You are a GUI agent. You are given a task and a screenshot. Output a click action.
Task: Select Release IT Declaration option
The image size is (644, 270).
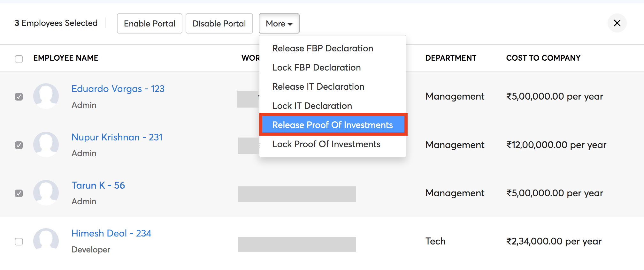318,86
